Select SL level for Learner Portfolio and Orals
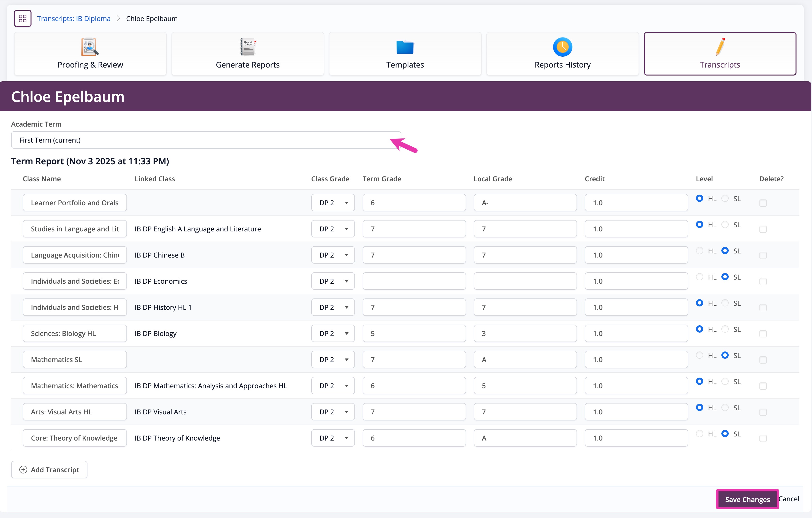Viewport: 812px width, 518px height. coord(725,198)
